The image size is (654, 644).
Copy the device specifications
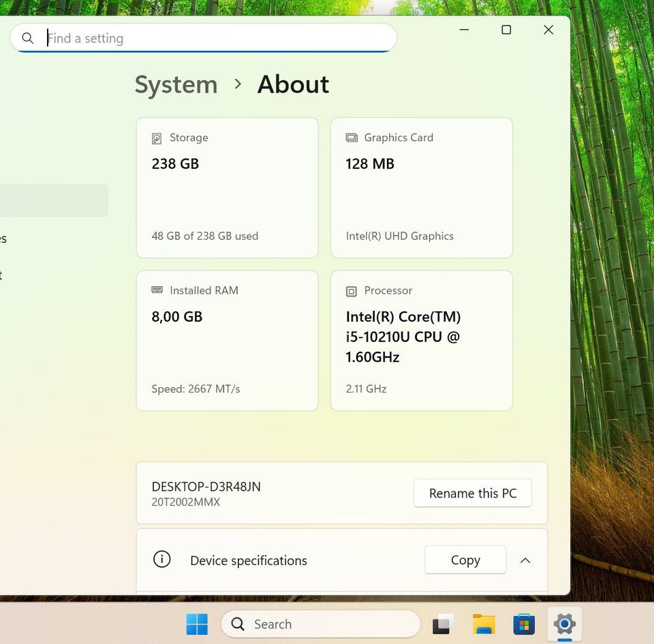(x=465, y=560)
